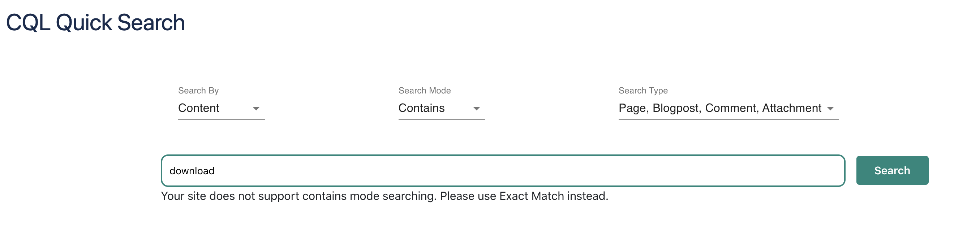The height and width of the screenshot is (236, 980).
Task: Open the Search By dropdown
Action: point(221,108)
